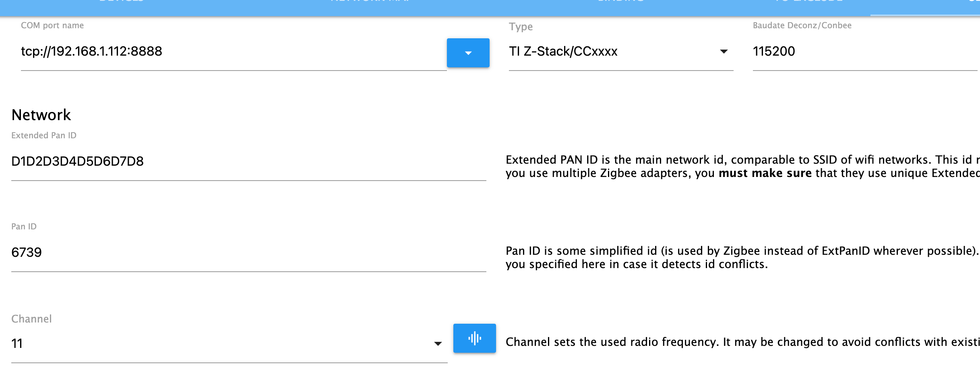This screenshot has height=387, width=980.
Task: Click the Channel field dropdown arrow
Action: pyautogui.click(x=438, y=343)
